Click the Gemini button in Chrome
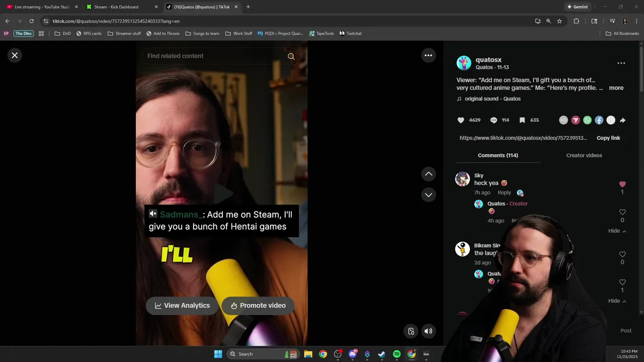The height and width of the screenshot is (362, 644). click(x=577, y=7)
